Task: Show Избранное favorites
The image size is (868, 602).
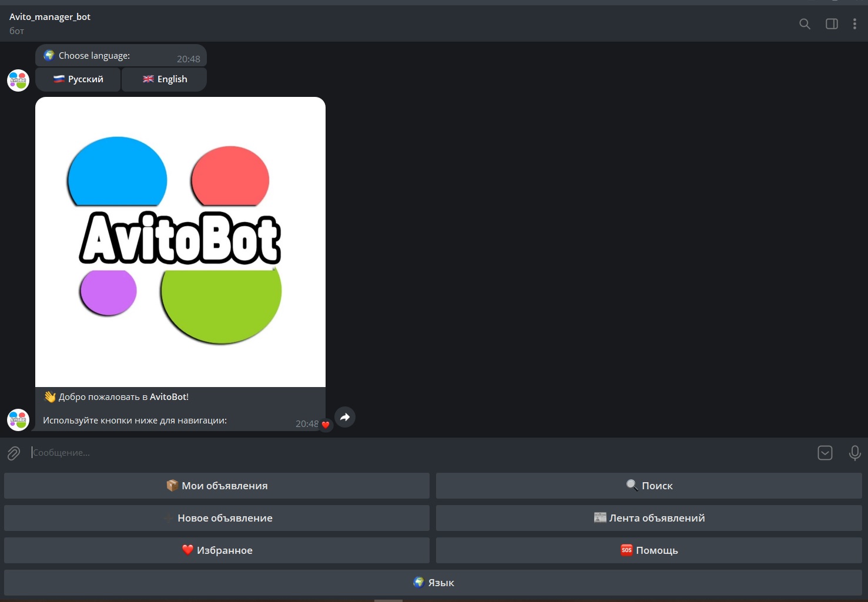Action: click(217, 550)
